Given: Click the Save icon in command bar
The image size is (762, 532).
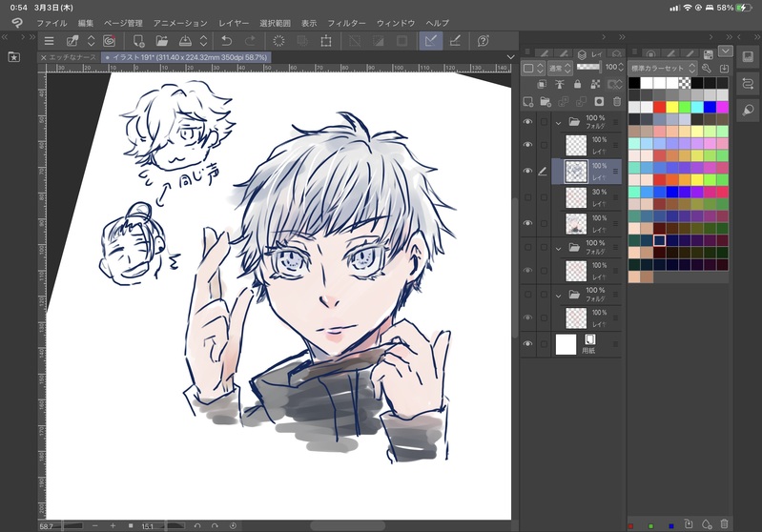Looking at the screenshot, I should 185,41.
